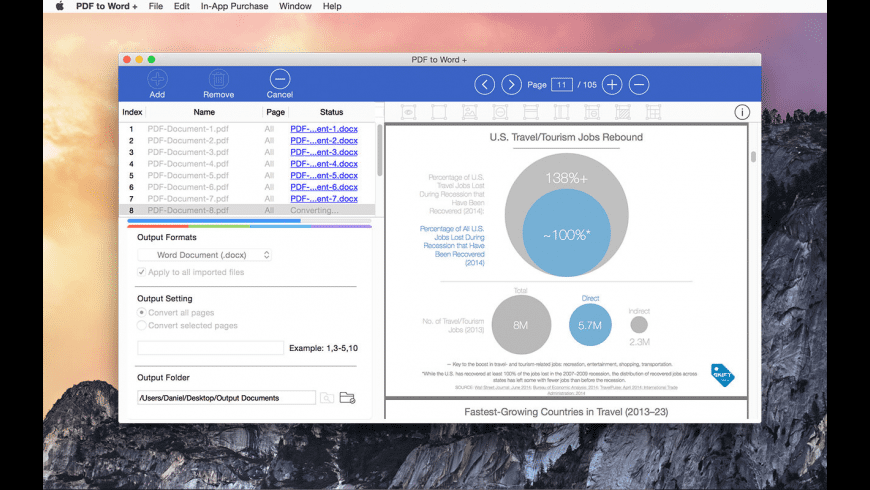Open the info panel icon

[742, 112]
